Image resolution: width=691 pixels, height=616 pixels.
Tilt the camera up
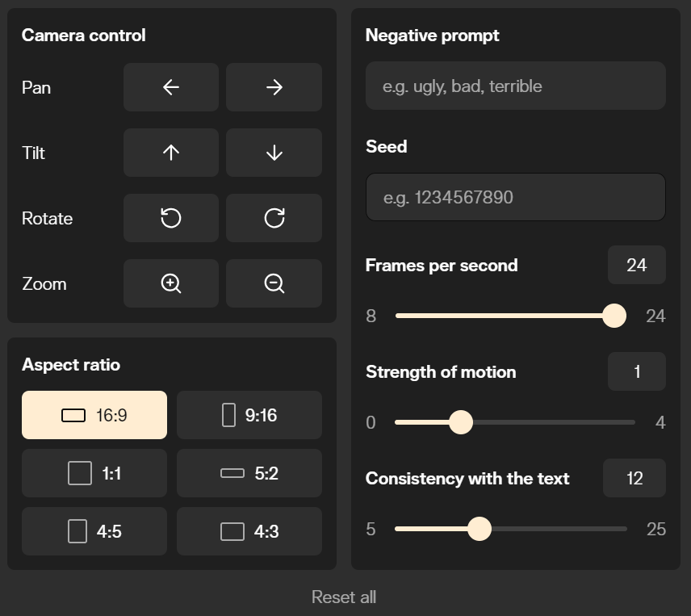[x=171, y=153]
